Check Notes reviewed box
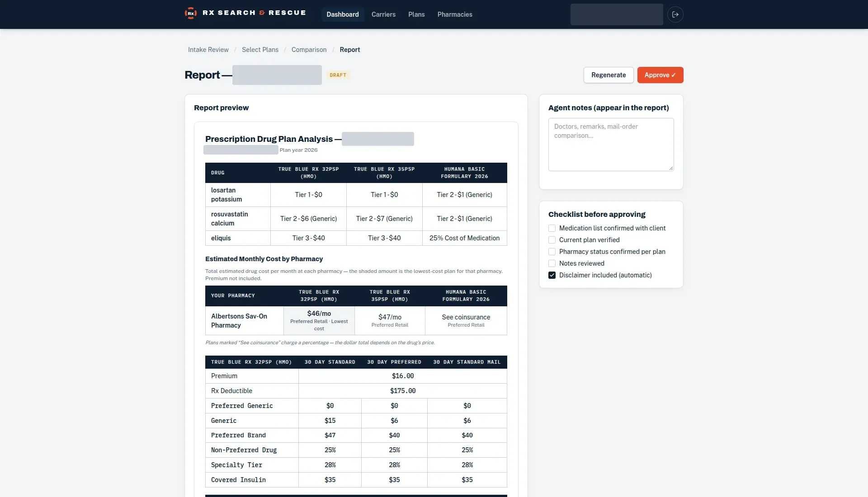 552,263
